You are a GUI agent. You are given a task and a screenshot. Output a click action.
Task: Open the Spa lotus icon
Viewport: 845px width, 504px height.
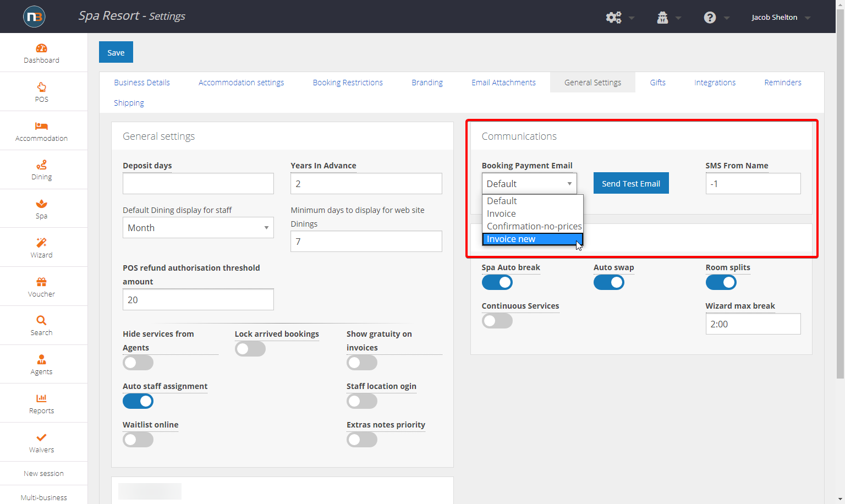[41, 204]
